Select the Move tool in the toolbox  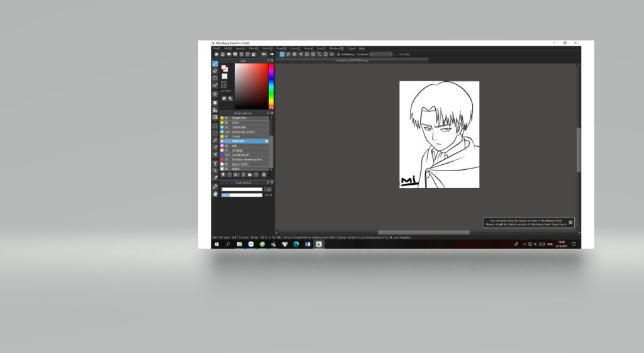[x=215, y=94]
